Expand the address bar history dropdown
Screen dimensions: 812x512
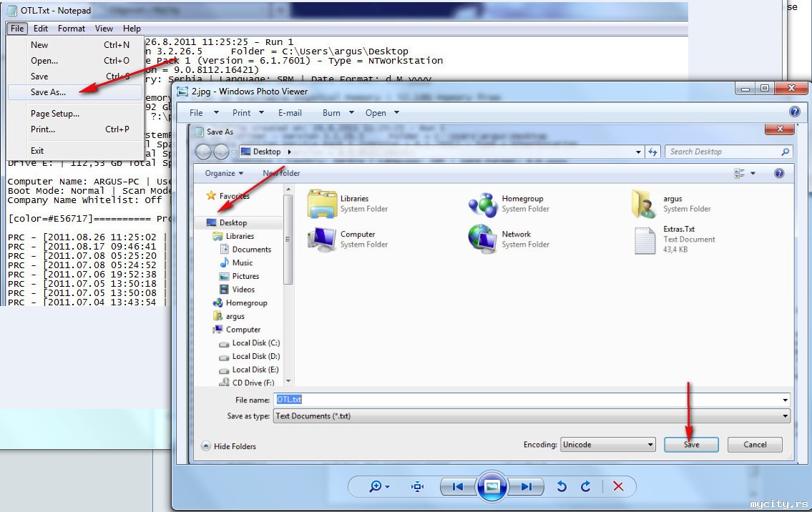(x=638, y=152)
